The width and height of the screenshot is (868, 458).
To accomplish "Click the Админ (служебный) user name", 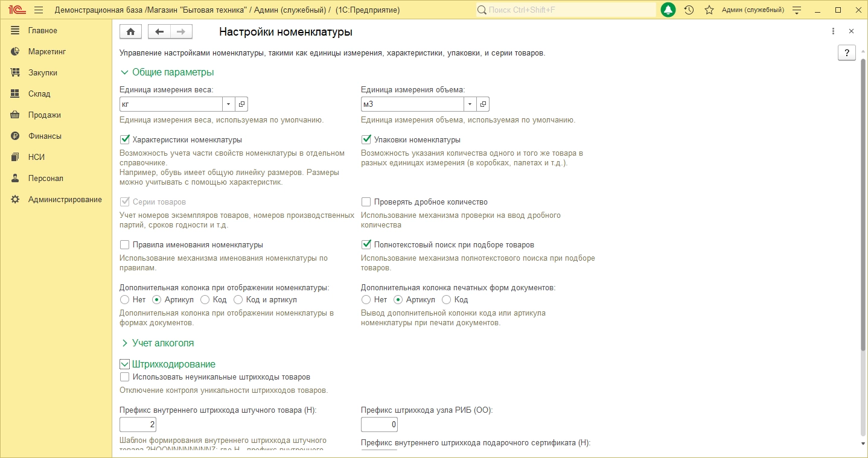I will (x=753, y=10).
